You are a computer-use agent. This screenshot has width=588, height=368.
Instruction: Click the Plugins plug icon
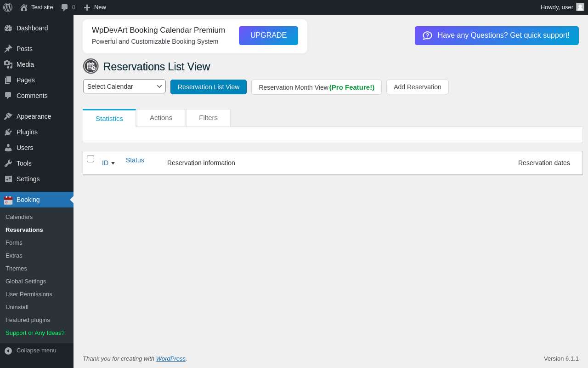[8, 132]
